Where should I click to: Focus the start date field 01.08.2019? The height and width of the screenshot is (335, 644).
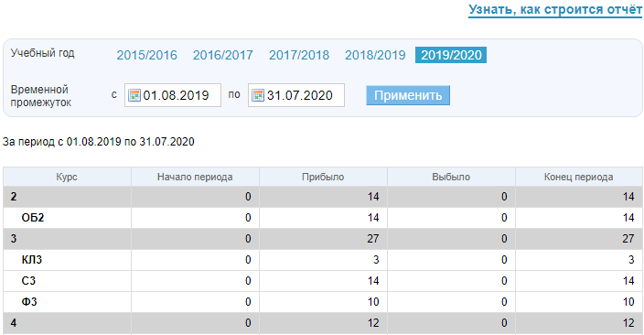click(173, 95)
